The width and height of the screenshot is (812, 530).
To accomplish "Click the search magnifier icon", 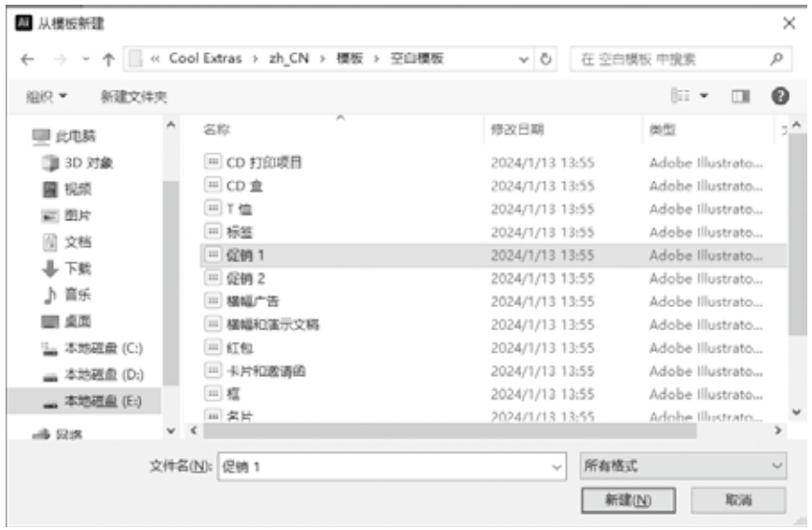I will tap(777, 59).
